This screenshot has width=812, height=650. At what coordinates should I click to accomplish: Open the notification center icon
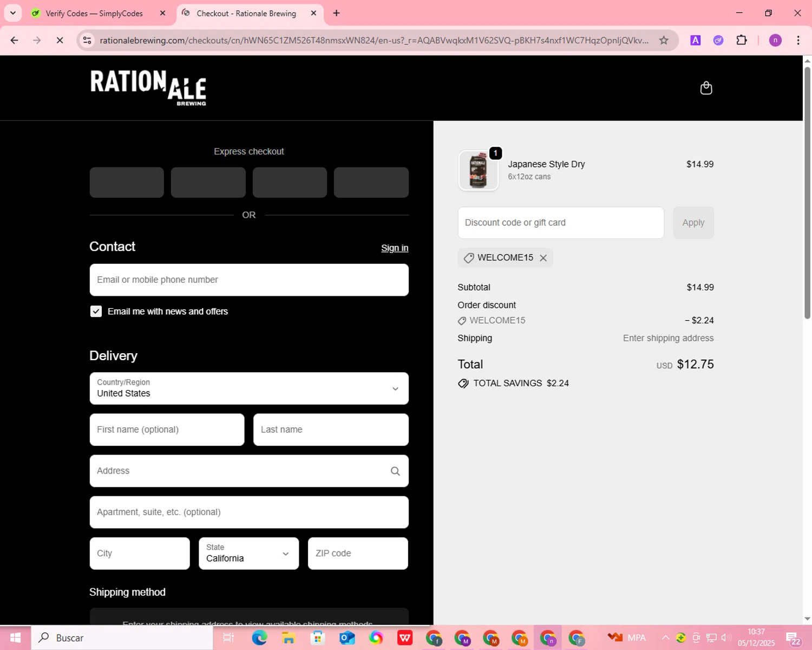point(793,638)
